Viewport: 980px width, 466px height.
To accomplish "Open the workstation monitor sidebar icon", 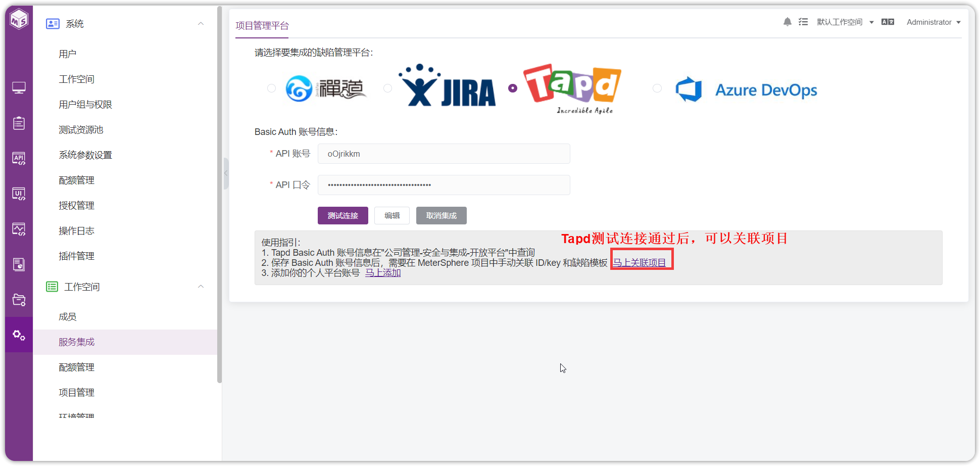I will point(19,88).
